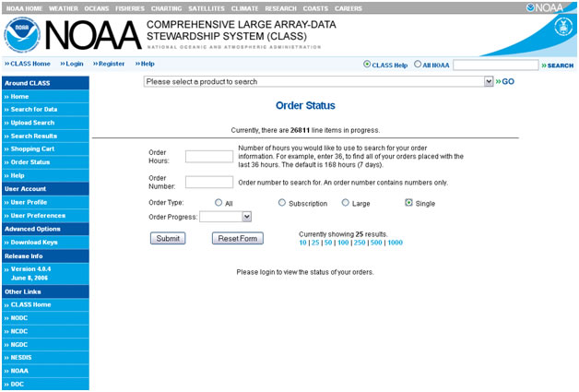Viewport: 579px width, 392px height.
Task: Show 1000 results per page
Action: (396, 243)
